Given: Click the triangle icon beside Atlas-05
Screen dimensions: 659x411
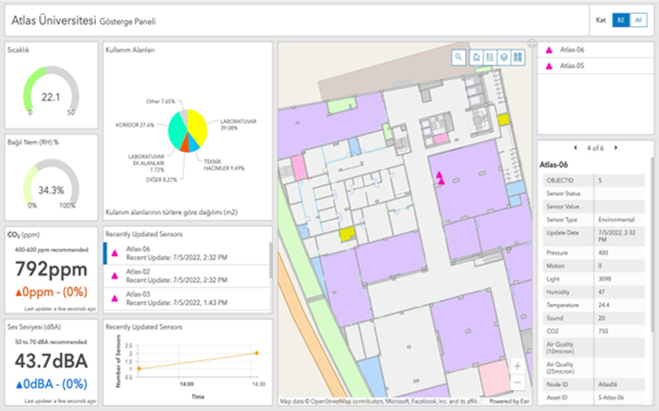Looking at the screenshot, I should [x=548, y=67].
